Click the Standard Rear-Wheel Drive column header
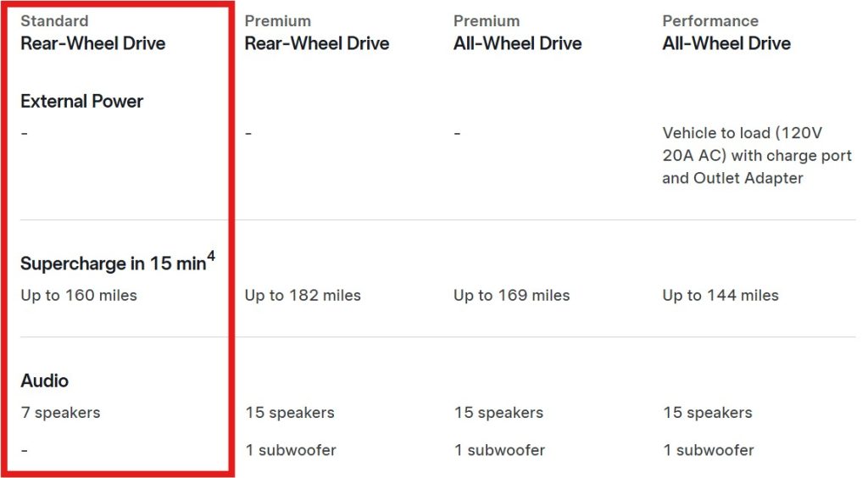 pos(93,42)
